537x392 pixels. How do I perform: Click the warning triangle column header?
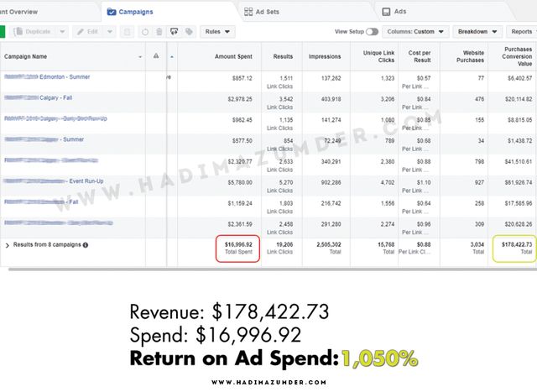156,56
